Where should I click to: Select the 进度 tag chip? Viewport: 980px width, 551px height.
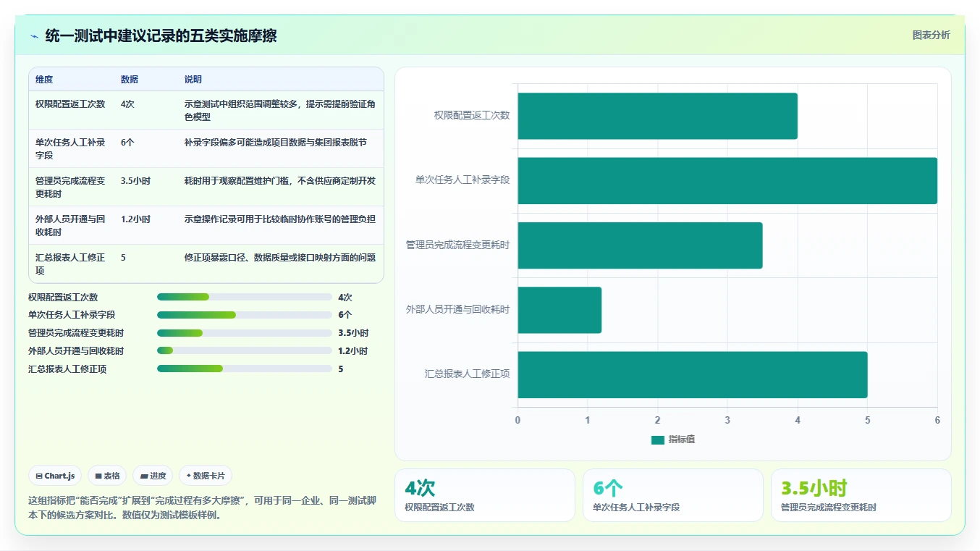153,476
